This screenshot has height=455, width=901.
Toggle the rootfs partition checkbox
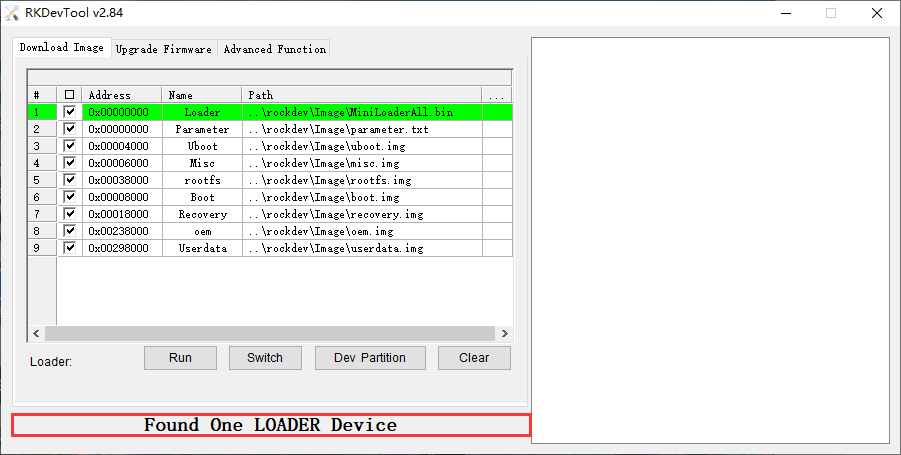(69, 180)
